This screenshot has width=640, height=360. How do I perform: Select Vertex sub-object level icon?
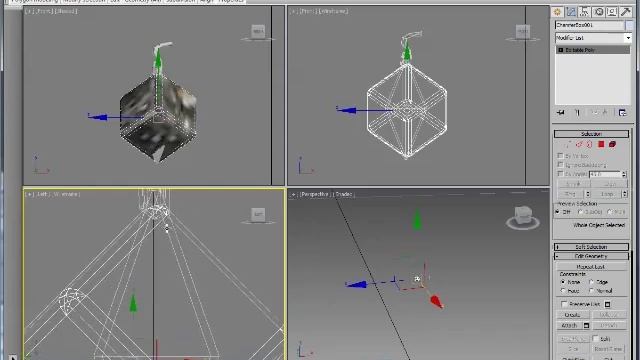point(568,144)
